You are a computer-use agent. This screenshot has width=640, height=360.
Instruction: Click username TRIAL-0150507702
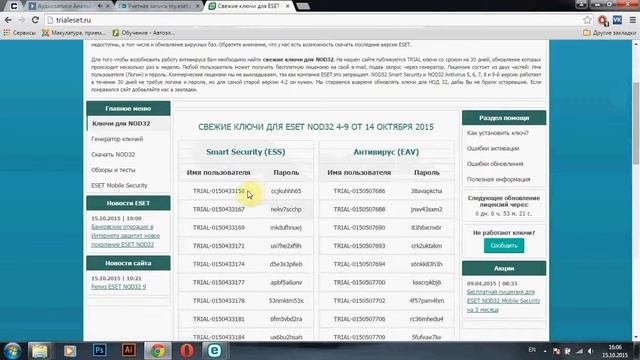[359, 300]
